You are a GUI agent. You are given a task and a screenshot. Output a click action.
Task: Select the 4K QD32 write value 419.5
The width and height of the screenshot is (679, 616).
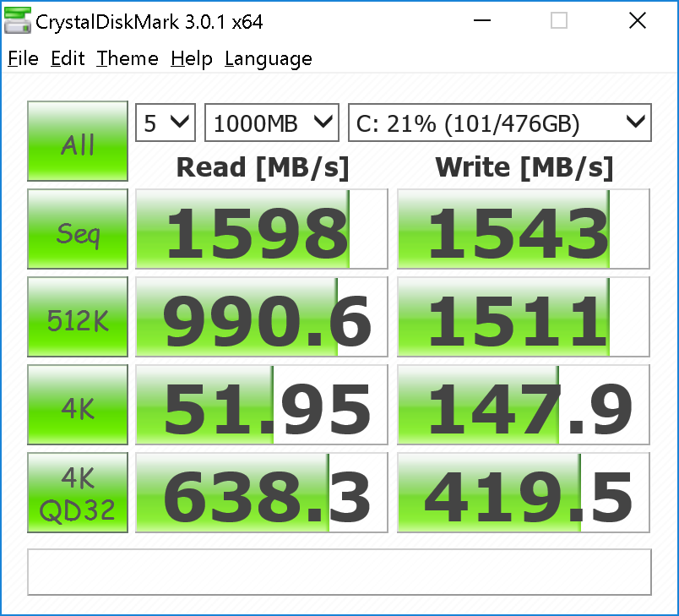(x=524, y=493)
